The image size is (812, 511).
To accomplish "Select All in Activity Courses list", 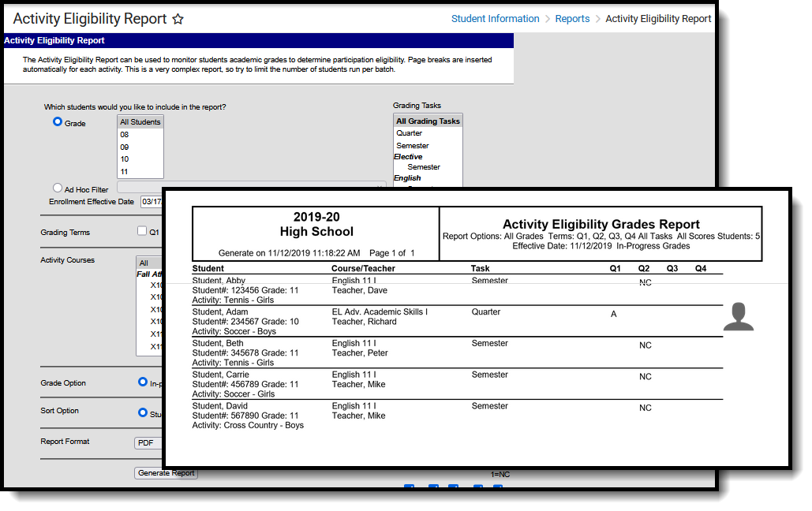I will (149, 263).
